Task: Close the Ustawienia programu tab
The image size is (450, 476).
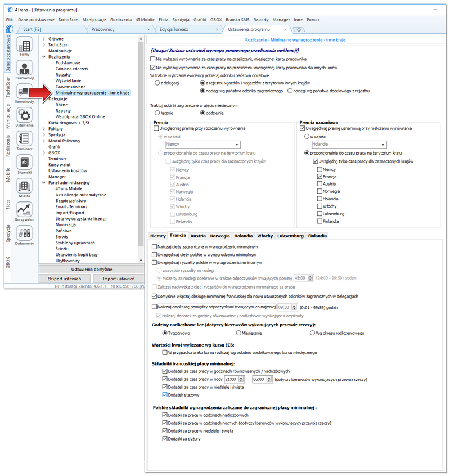Action: (285, 29)
